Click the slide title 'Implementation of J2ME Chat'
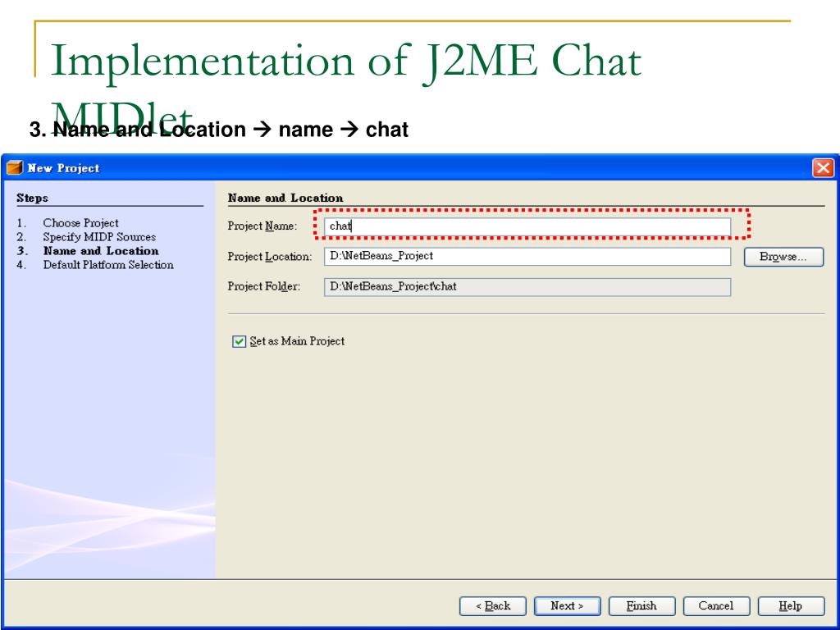 [x=345, y=62]
